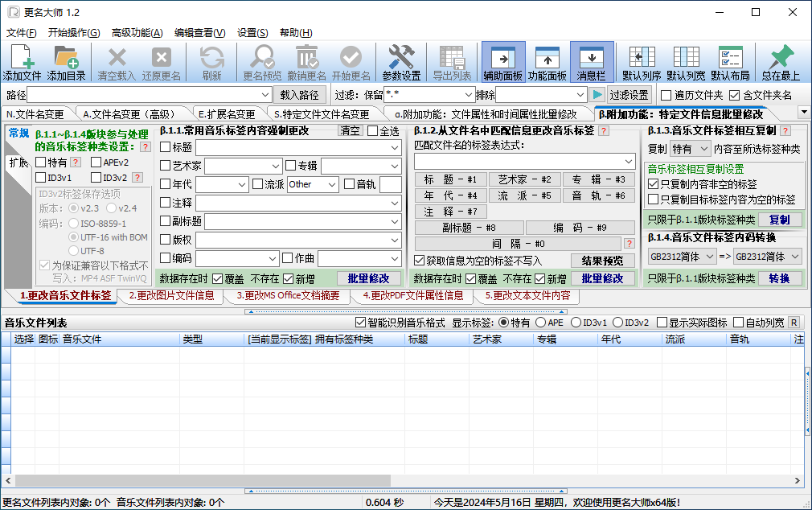Toggle the 含文件夹名 checkbox
Image resolution: width=812 pixels, height=510 pixels.
(734, 96)
